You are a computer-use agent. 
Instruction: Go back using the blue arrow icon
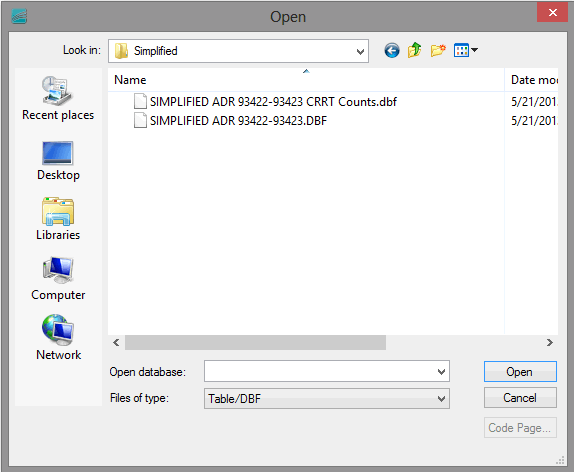391,51
